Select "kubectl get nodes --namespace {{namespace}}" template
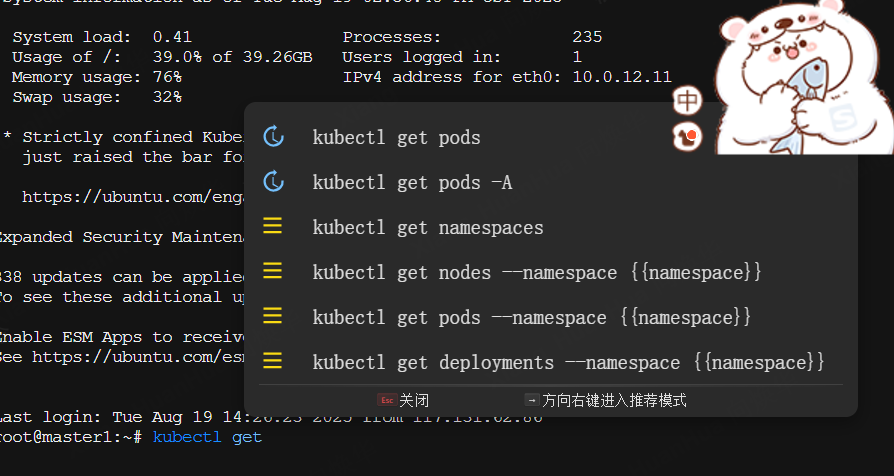 tap(537, 272)
